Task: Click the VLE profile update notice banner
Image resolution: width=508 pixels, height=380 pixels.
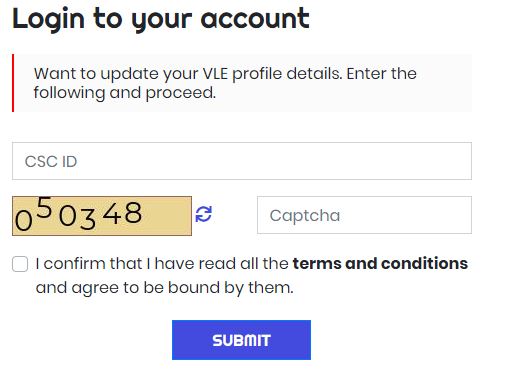Action: [242, 83]
